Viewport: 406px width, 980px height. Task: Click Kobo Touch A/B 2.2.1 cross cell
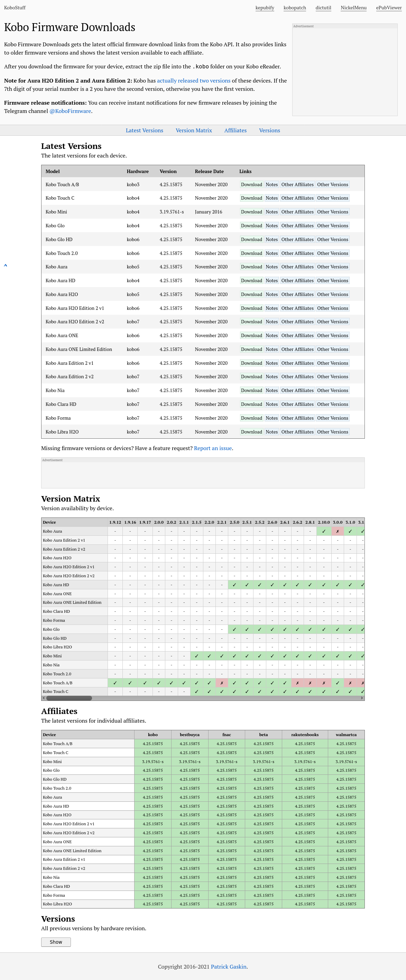coord(222,683)
